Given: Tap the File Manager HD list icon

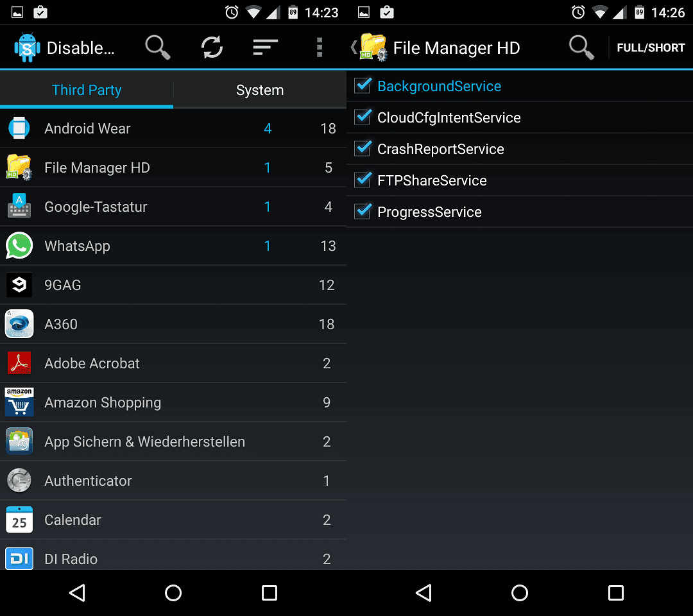Looking at the screenshot, I should point(19,167).
